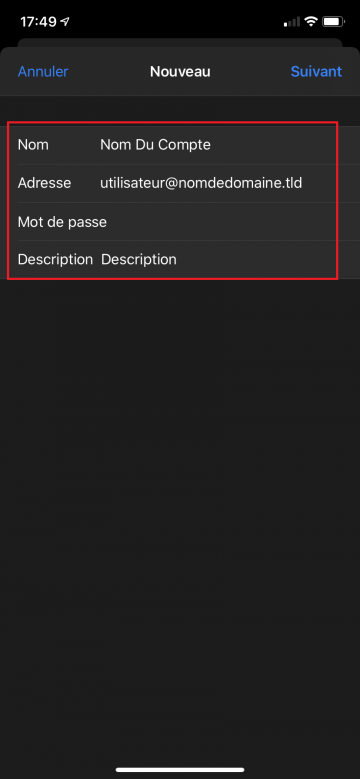Click the Mot de passe label
Image resolution: width=360 pixels, height=779 pixels.
point(62,222)
